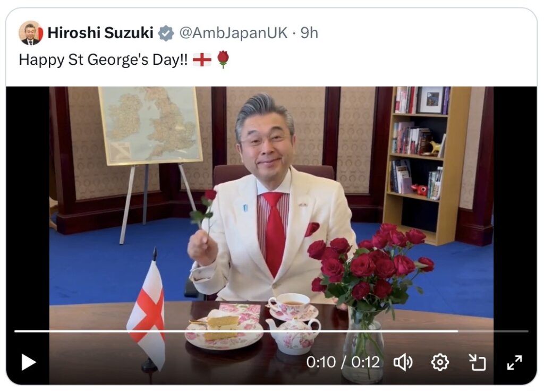The image size is (544, 392).
Task: Play the video with the play button
Action: pos(29,362)
